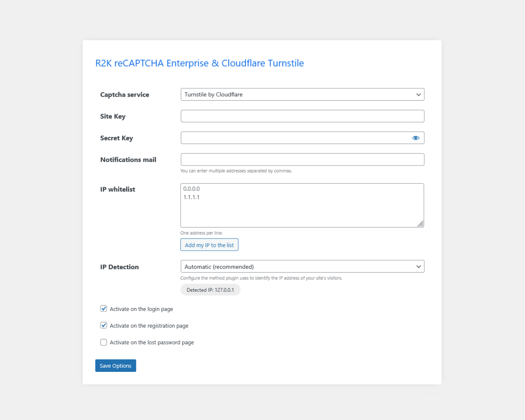The width and height of the screenshot is (525, 420).
Task: Click the Captcha service dropdown chevron
Action: (419, 94)
